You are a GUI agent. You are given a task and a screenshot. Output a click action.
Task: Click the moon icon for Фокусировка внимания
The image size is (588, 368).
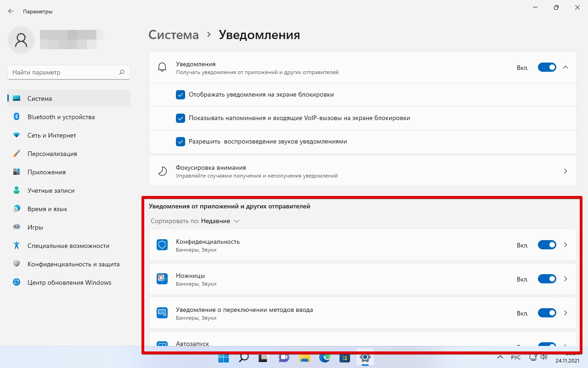[162, 171]
